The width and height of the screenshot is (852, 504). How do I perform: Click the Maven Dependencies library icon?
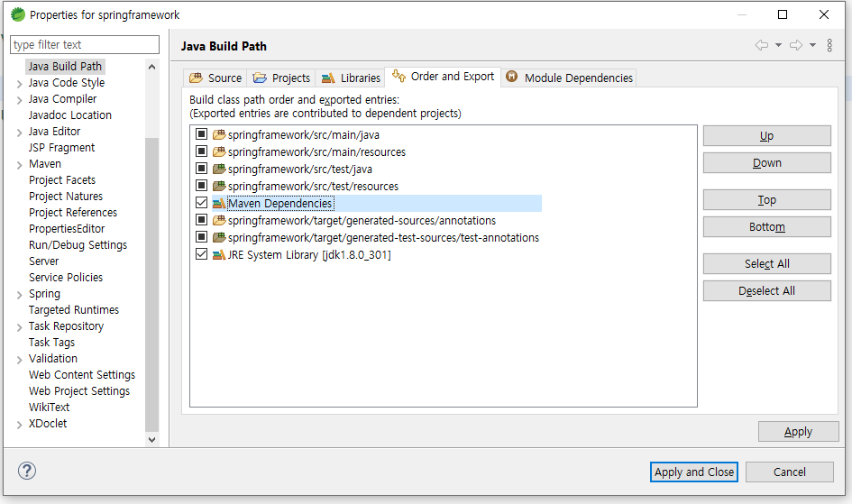point(219,203)
